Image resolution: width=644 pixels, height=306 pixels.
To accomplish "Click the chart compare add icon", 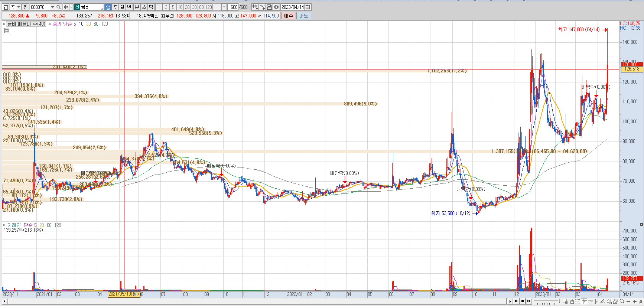I will (255, 7).
